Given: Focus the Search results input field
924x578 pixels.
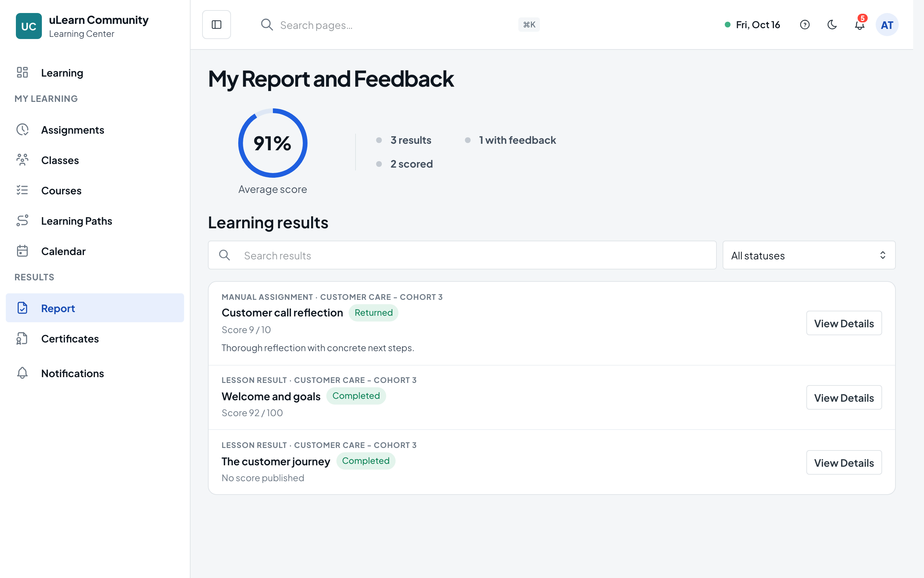Looking at the screenshot, I should (x=462, y=255).
